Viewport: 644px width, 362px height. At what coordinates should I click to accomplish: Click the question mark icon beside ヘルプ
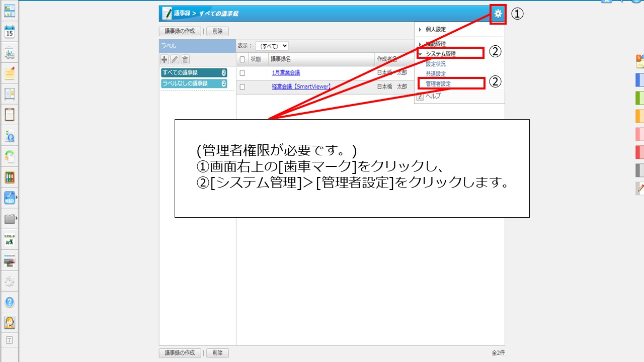coord(421,96)
